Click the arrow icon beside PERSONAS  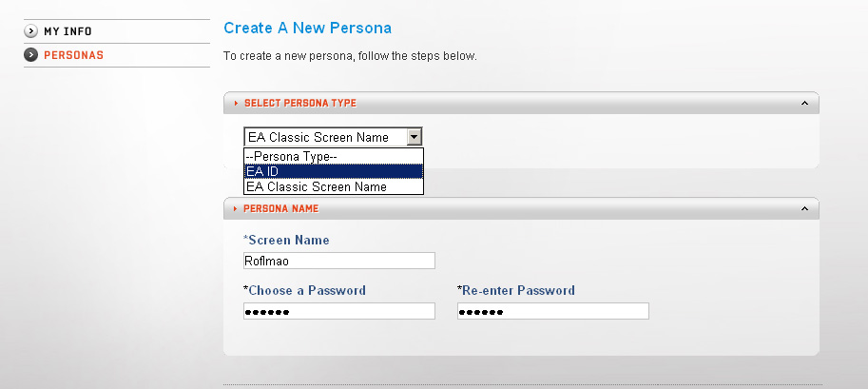(x=31, y=55)
